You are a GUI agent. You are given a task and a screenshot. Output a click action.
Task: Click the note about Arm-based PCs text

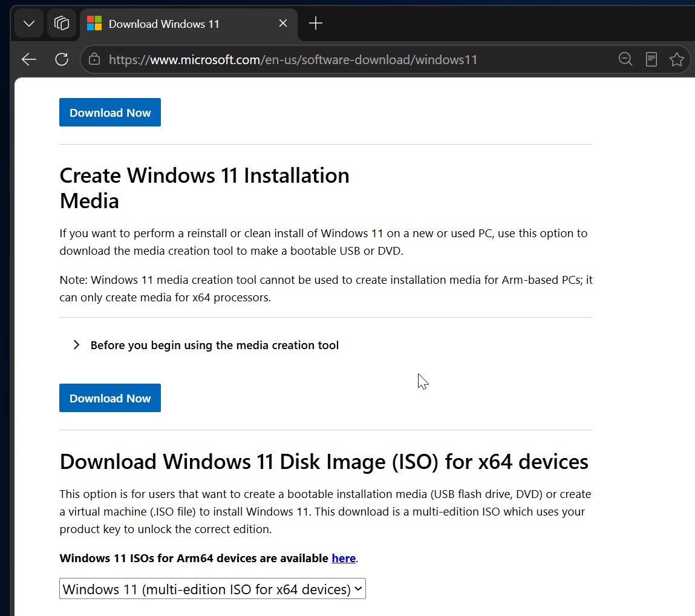(326, 289)
